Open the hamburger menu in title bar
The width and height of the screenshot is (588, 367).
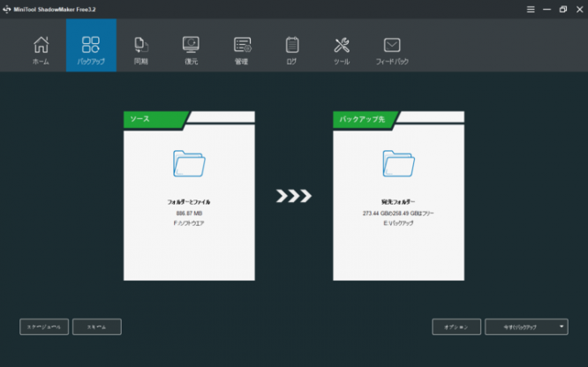tap(531, 10)
